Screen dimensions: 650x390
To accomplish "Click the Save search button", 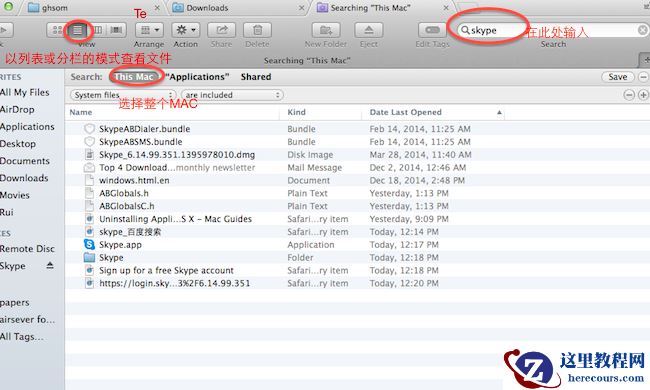I will (x=618, y=77).
